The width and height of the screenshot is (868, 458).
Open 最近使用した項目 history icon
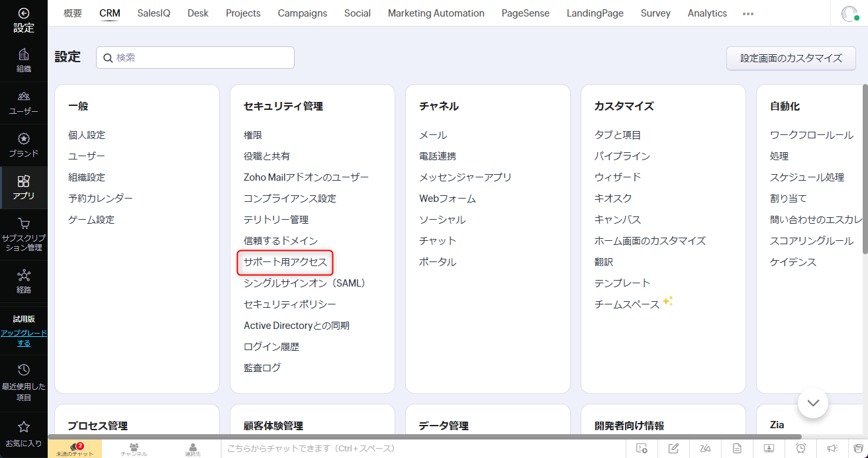[x=24, y=382]
